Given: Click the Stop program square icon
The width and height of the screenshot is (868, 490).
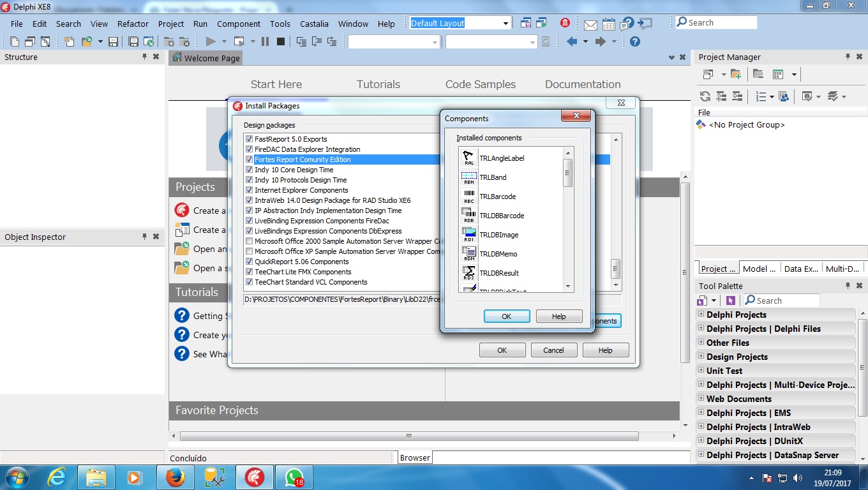Looking at the screenshot, I should pyautogui.click(x=281, y=41).
